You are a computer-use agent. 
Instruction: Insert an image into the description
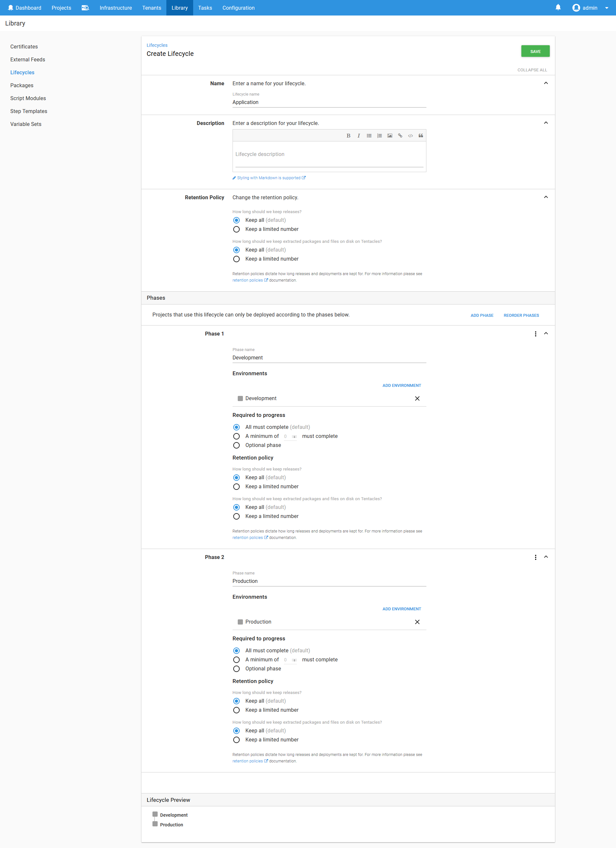pyautogui.click(x=389, y=135)
